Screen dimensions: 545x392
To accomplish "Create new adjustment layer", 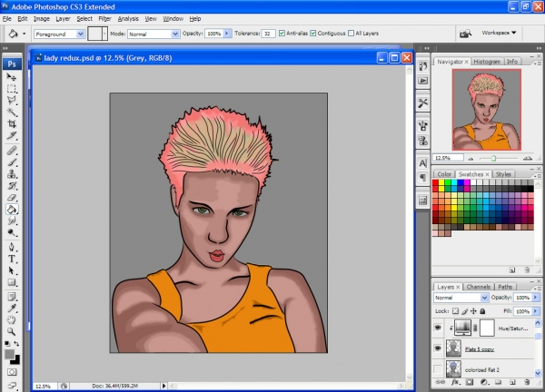I will pyautogui.click(x=483, y=382).
